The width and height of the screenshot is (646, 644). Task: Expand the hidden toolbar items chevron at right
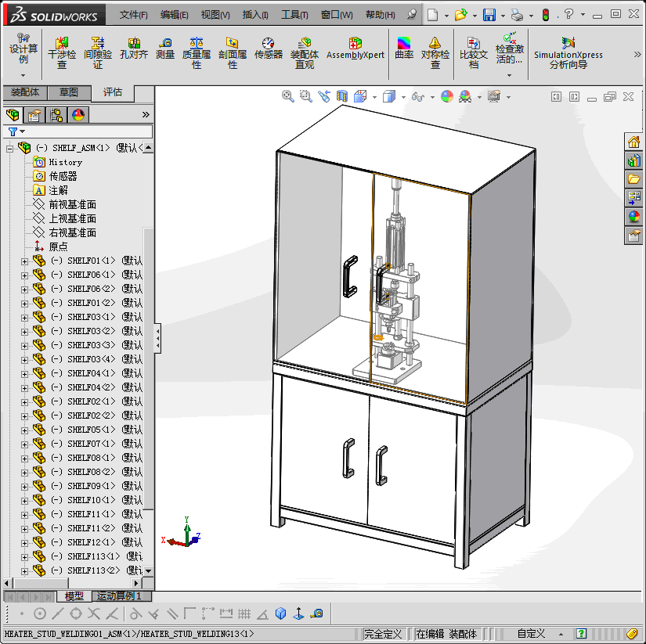(637, 54)
